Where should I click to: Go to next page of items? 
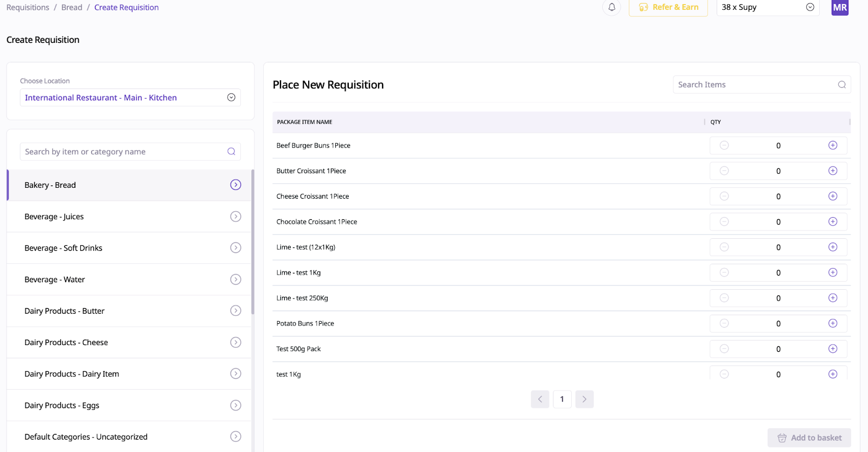coord(584,399)
